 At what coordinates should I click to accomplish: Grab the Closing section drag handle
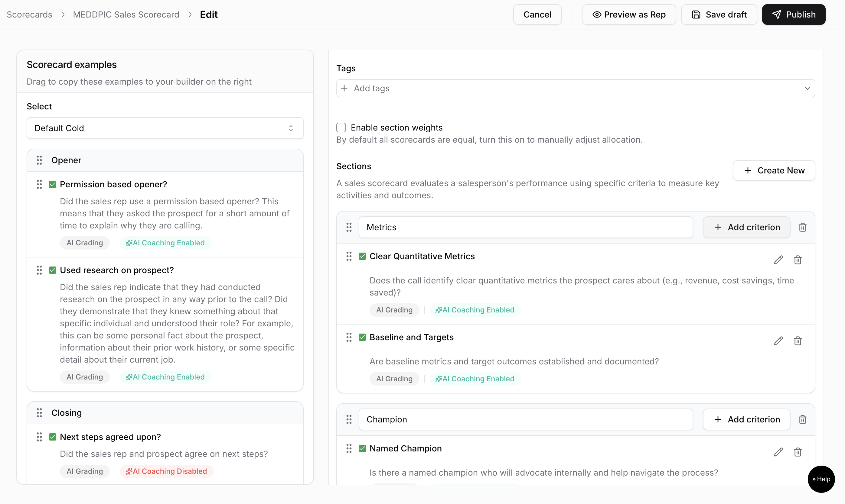(x=39, y=413)
